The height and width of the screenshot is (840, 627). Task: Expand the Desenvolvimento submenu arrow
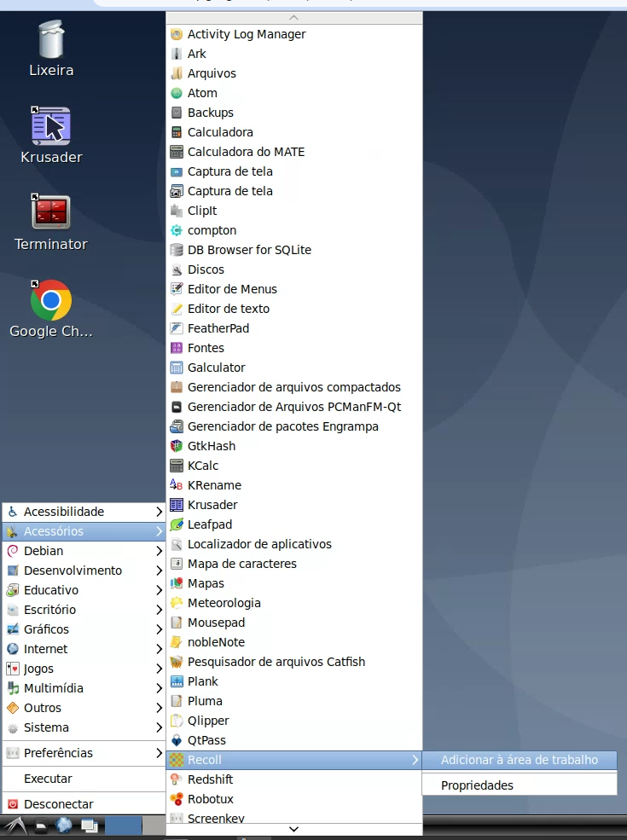[159, 571]
